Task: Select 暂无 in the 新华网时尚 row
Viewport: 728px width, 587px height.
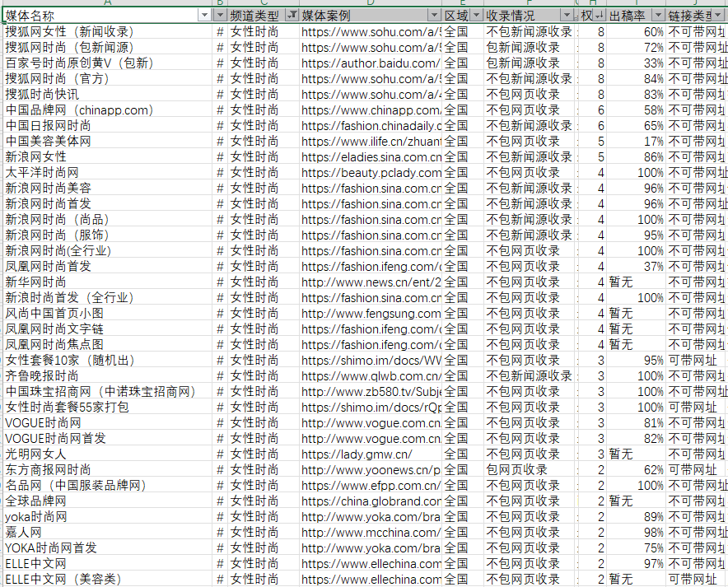Action: 621,282
